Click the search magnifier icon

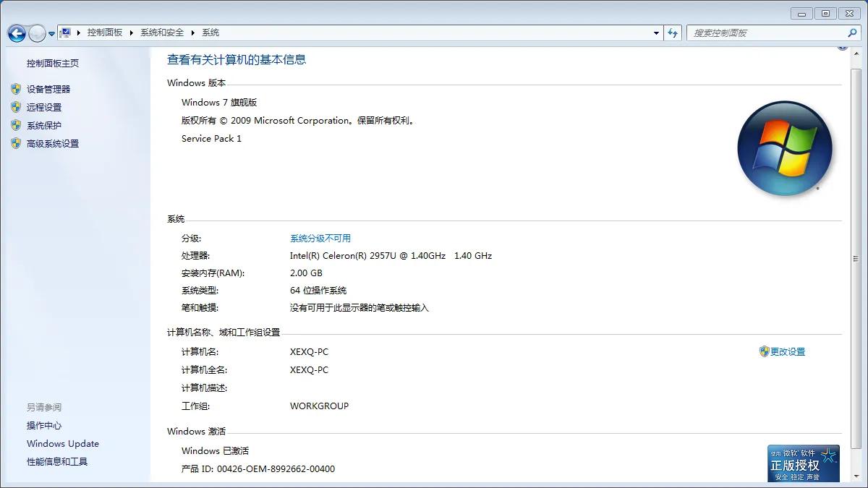click(x=852, y=33)
